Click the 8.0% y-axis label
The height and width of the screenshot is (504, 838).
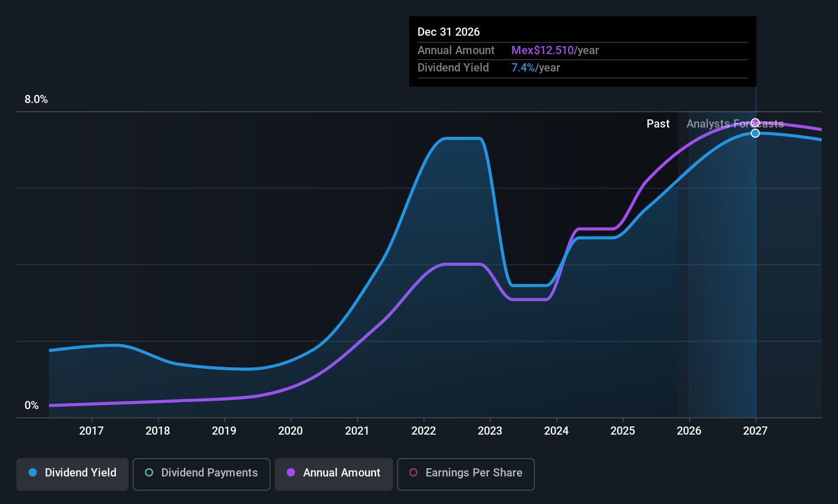click(36, 99)
